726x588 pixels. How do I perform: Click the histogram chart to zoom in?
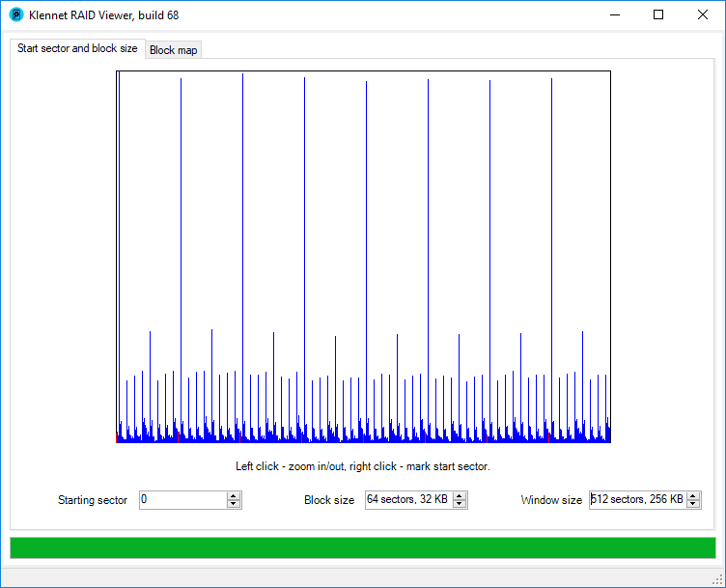coord(363,257)
